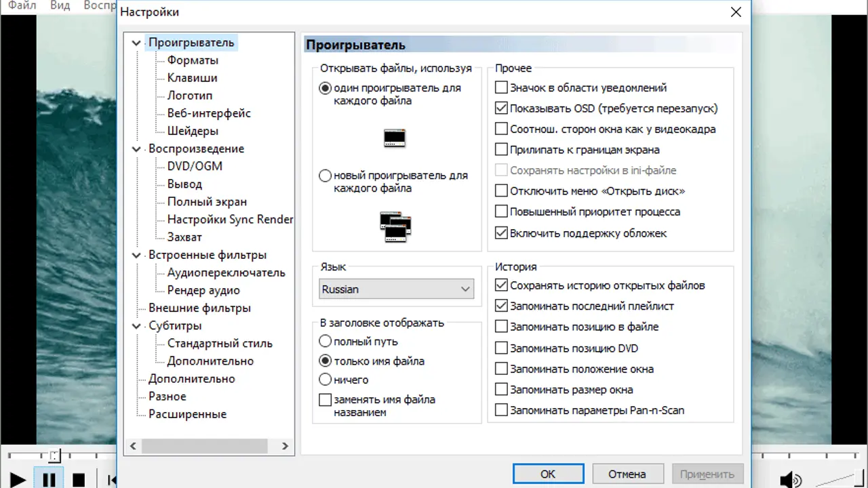
Task: Collapse the Субтитры tree section
Action: [x=138, y=326]
